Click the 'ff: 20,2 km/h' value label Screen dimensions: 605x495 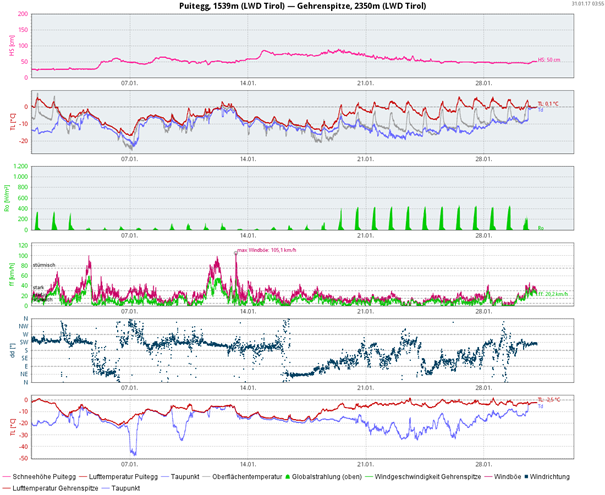point(553,294)
